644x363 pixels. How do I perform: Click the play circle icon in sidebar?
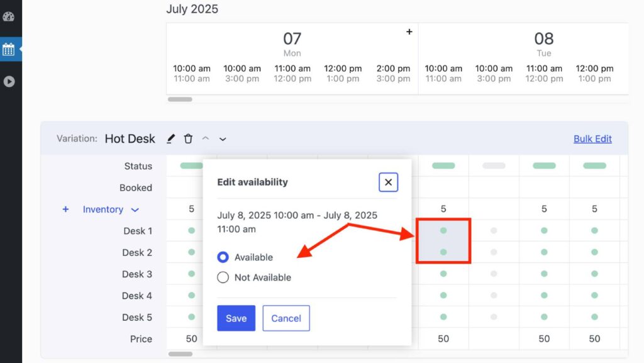(9, 81)
